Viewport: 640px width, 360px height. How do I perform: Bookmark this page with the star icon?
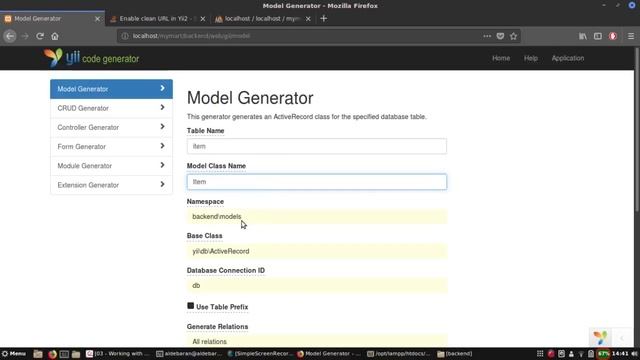(513, 36)
